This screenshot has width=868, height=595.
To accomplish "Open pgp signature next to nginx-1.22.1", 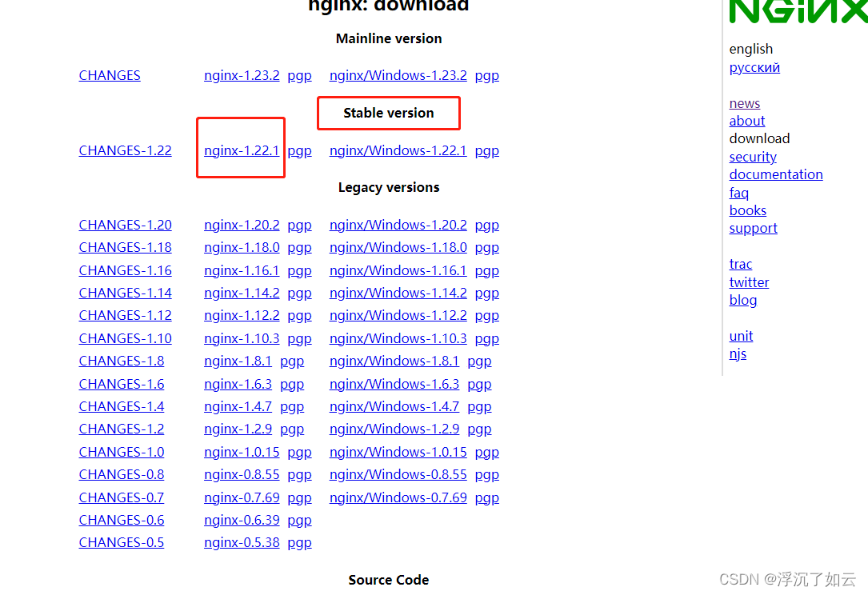I will pos(299,151).
